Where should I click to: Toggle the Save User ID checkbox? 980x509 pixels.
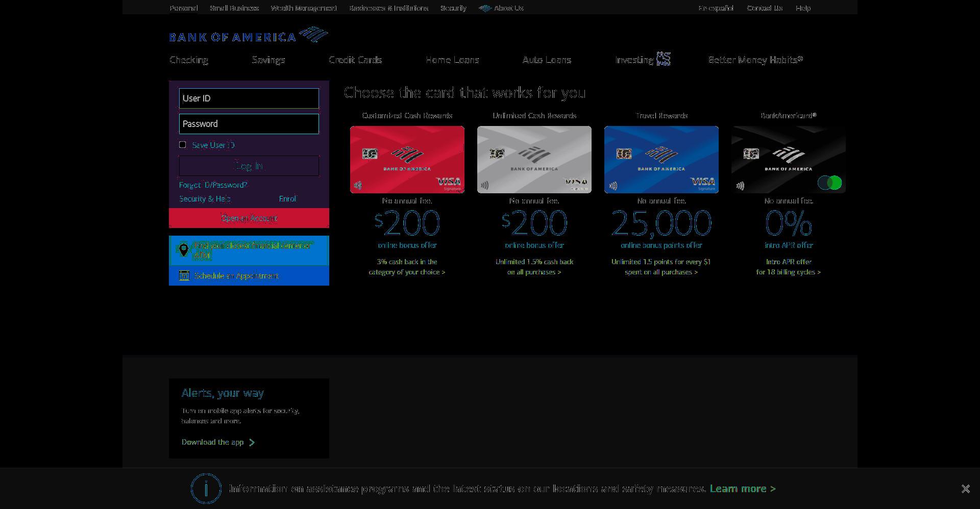[183, 145]
